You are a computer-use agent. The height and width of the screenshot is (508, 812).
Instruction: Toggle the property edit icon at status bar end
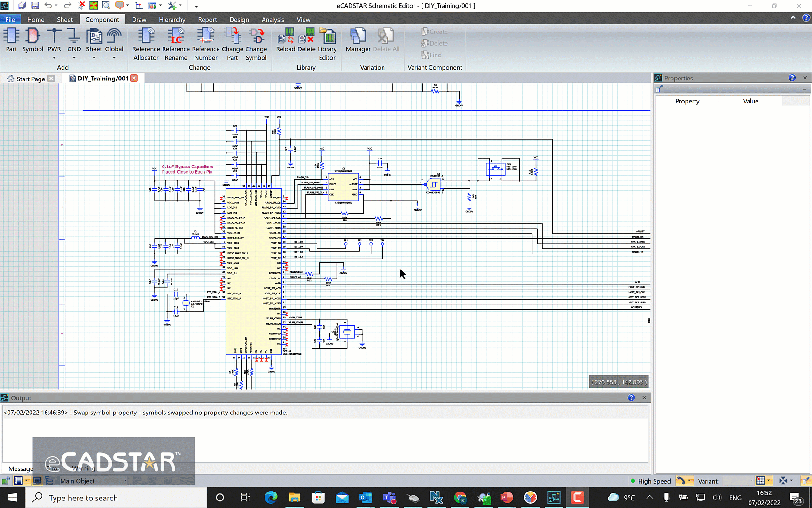805,481
